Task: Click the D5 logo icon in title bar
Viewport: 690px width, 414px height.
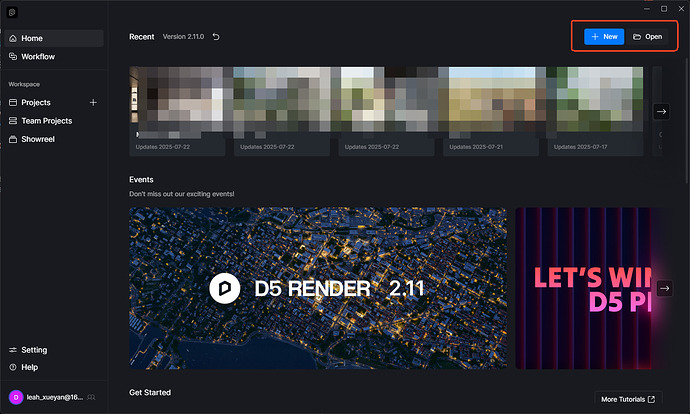Action: click(x=12, y=12)
